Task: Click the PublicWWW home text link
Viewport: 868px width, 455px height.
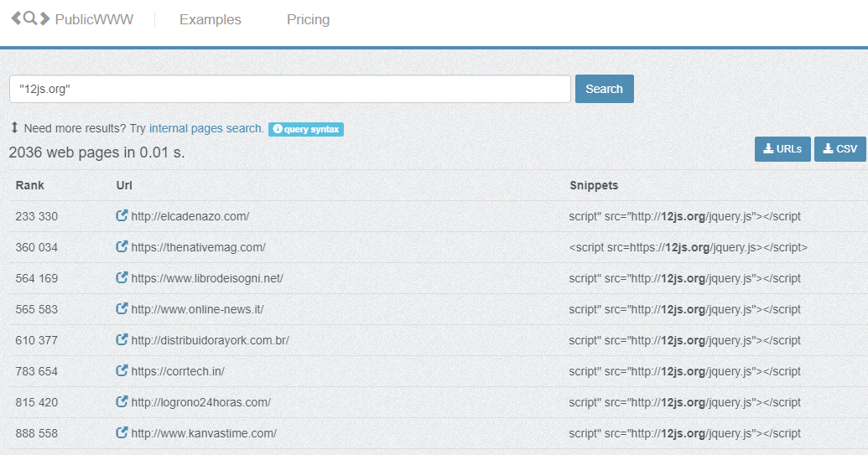Action: [x=94, y=19]
